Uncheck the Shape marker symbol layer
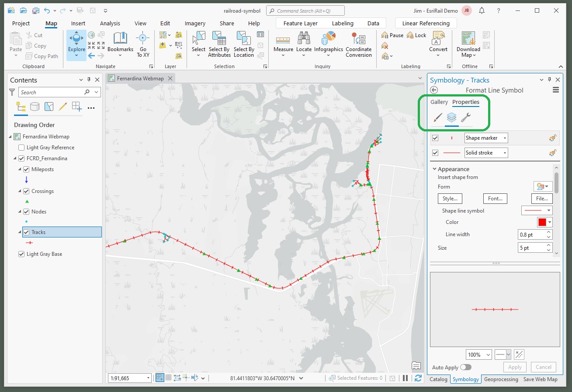The image size is (572, 392). [x=435, y=138]
